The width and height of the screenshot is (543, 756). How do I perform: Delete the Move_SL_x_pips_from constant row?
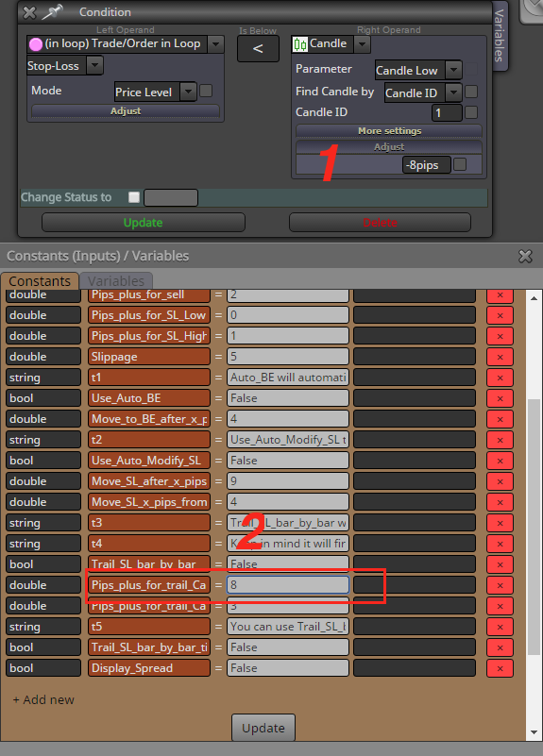coord(500,502)
